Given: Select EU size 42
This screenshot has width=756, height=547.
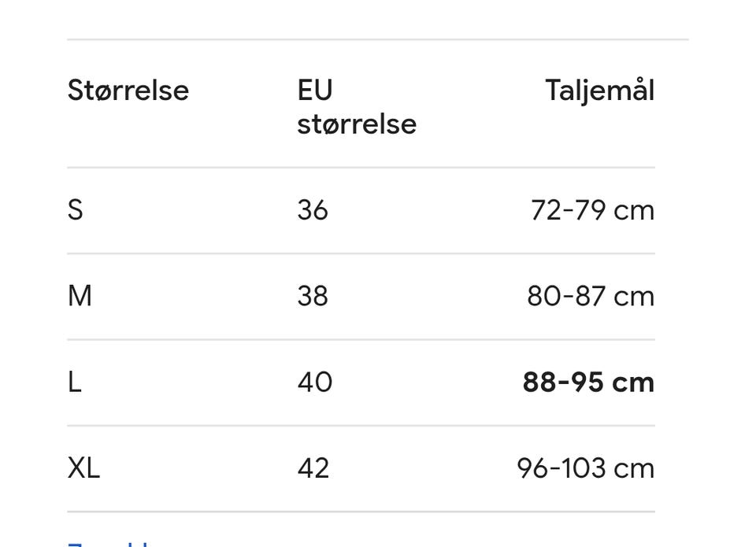Looking at the screenshot, I should [313, 468].
